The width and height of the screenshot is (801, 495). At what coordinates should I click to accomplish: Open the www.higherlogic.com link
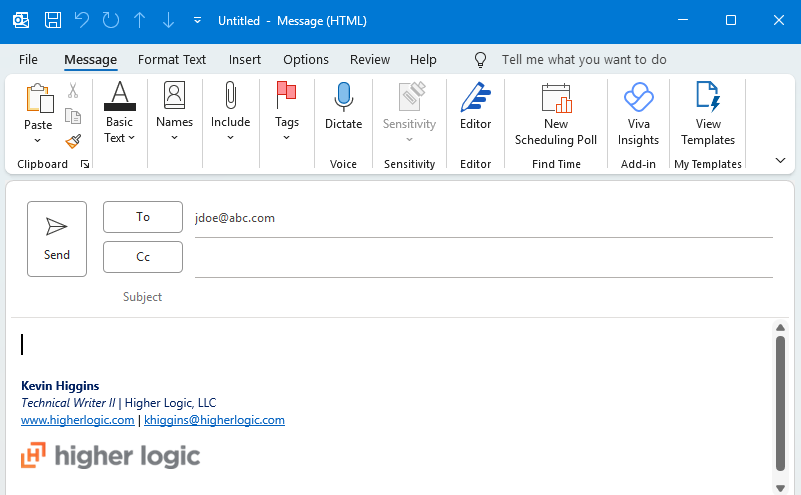point(78,420)
